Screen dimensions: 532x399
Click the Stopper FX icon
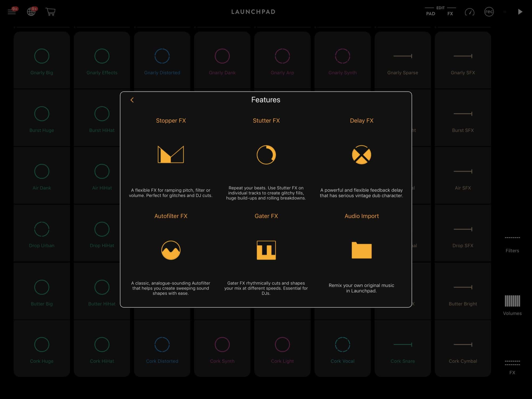[171, 155]
